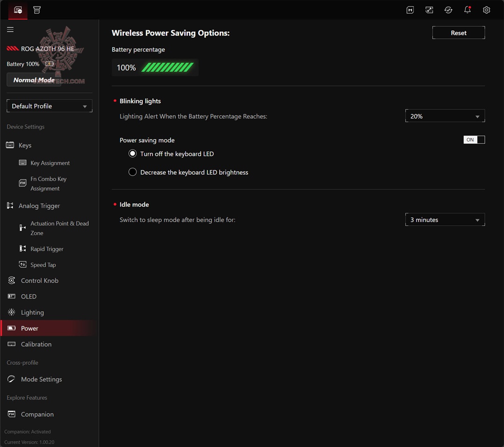The image size is (504, 447).
Task: Open the 3 minutes idle dropdown
Action: pyautogui.click(x=445, y=220)
